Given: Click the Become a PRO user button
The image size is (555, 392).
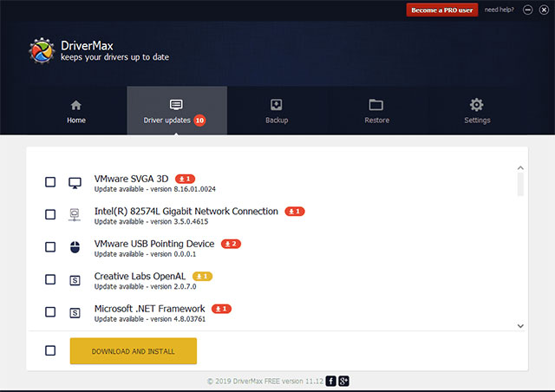Looking at the screenshot, I should 441,10.
